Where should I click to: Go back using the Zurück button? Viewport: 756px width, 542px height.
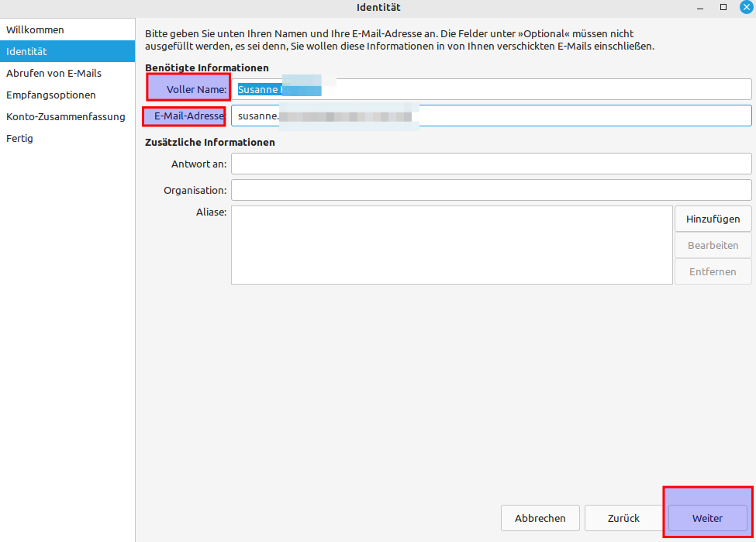(x=623, y=518)
